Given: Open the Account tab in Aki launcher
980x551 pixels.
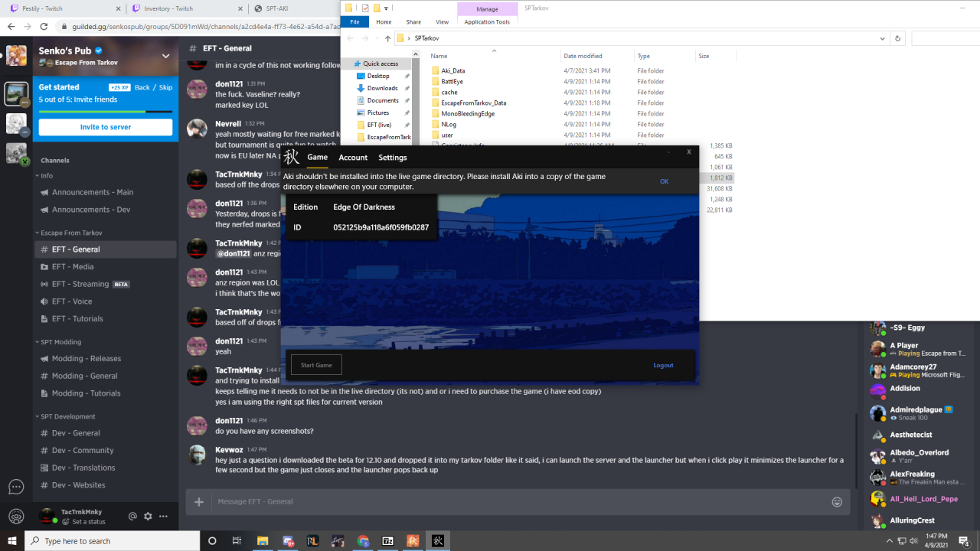Looking at the screenshot, I should click(353, 157).
